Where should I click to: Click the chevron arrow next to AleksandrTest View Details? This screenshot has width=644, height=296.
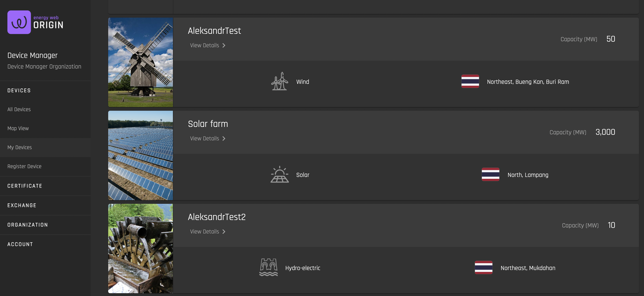point(224,45)
